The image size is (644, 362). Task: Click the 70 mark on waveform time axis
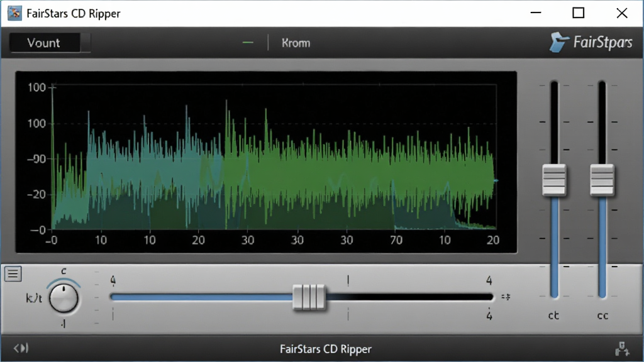click(x=396, y=240)
